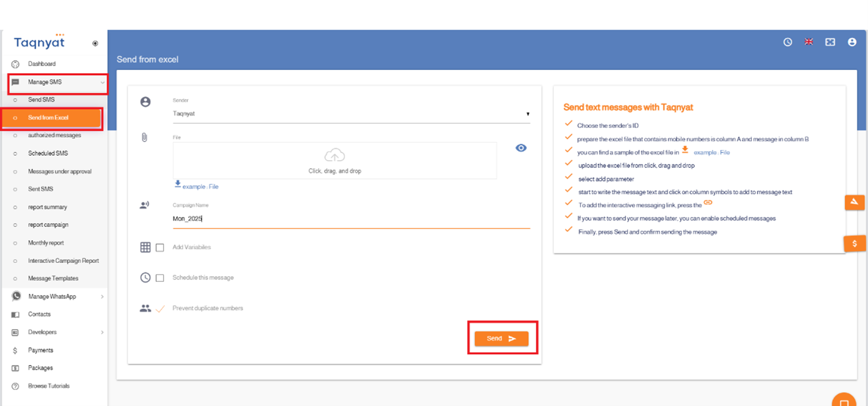Image resolution: width=868 pixels, height=406 pixels.
Task: Enable the Add Variables checkbox
Action: click(160, 248)
